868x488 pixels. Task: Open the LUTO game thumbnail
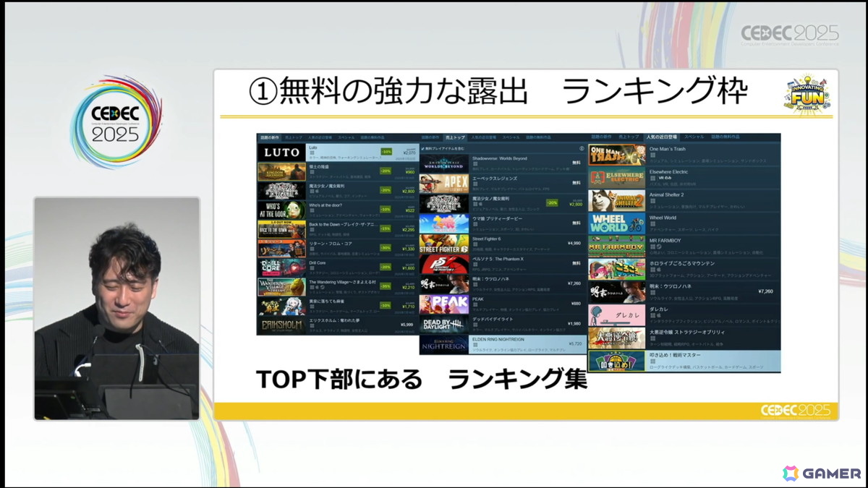[x=281, y=153]
